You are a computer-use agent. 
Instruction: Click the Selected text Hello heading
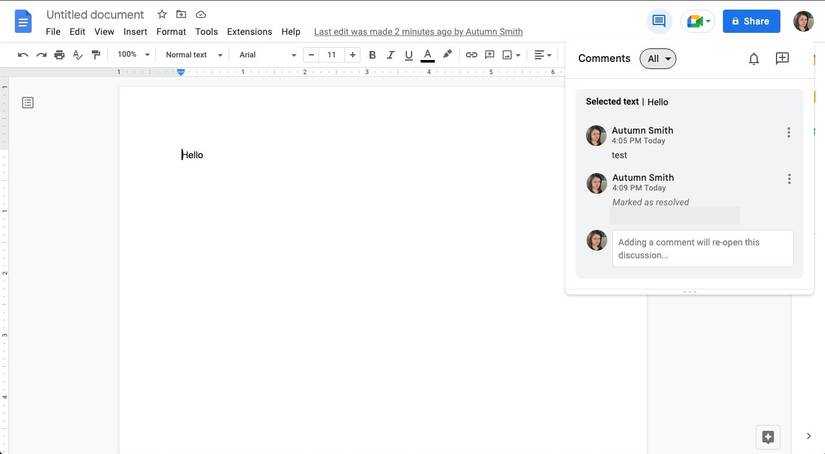tap(627, 102)
